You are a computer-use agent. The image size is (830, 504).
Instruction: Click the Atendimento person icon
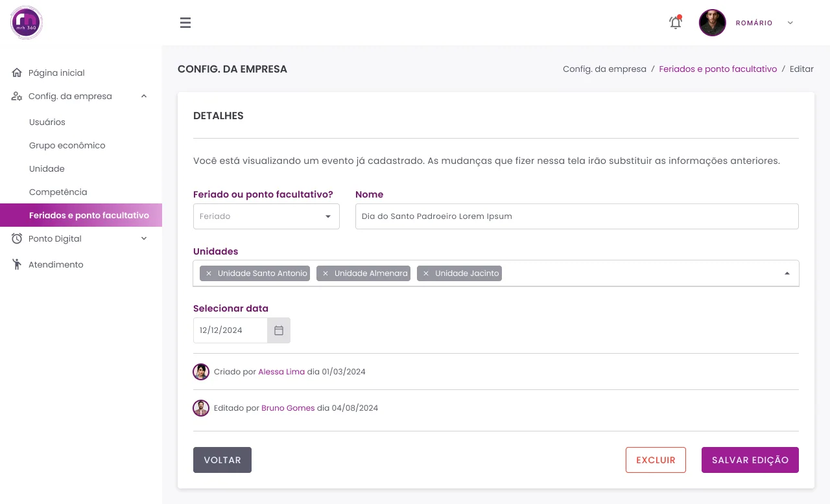click(x=17, y=264)
